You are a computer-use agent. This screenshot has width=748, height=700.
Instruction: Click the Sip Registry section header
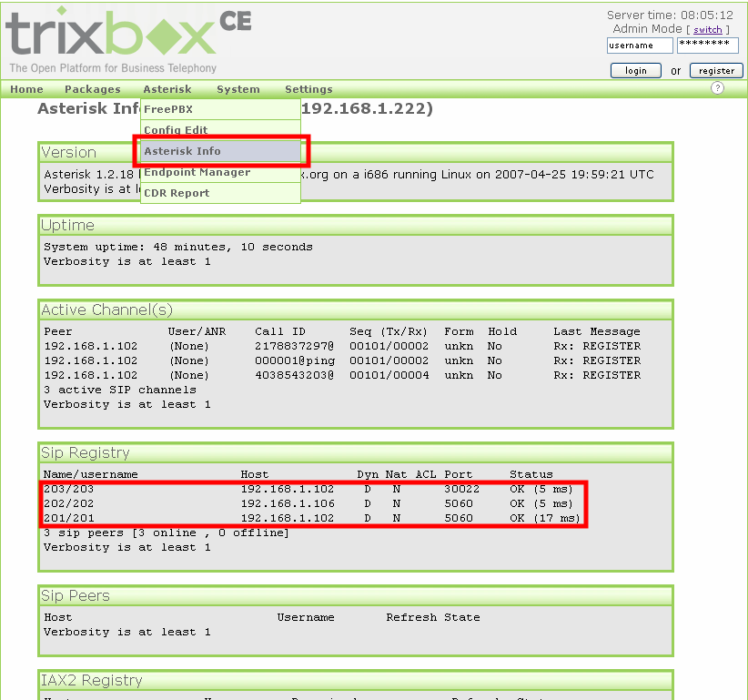356,452
